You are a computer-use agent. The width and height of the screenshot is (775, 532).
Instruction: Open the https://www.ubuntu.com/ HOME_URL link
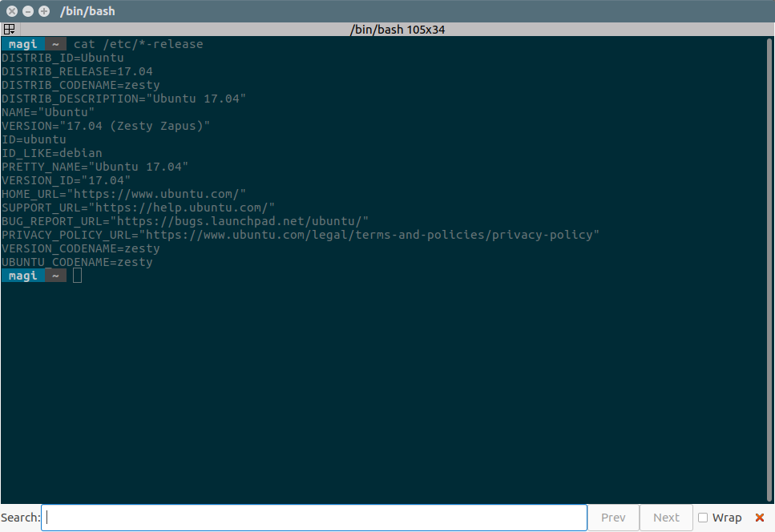(x=159, y=194)
